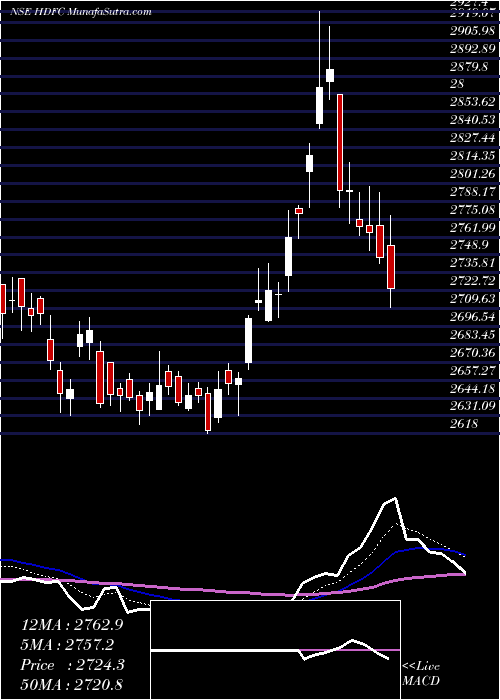Click the tallest red candlestick after the peak
The height and width of the screenshot is (700, 500).
click(340, 142)
